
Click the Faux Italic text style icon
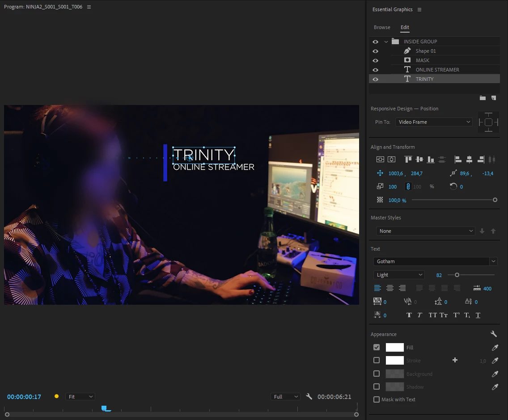(x=419, y=315)
